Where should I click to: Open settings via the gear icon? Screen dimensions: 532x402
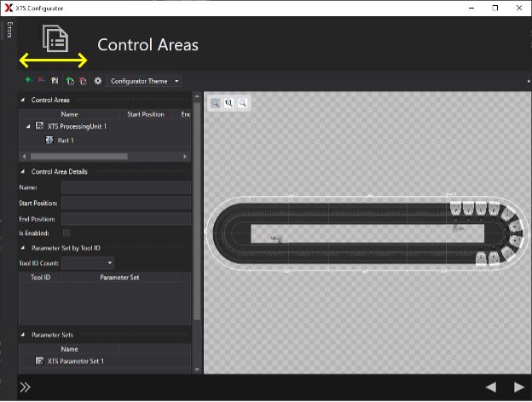coord(98,81)
